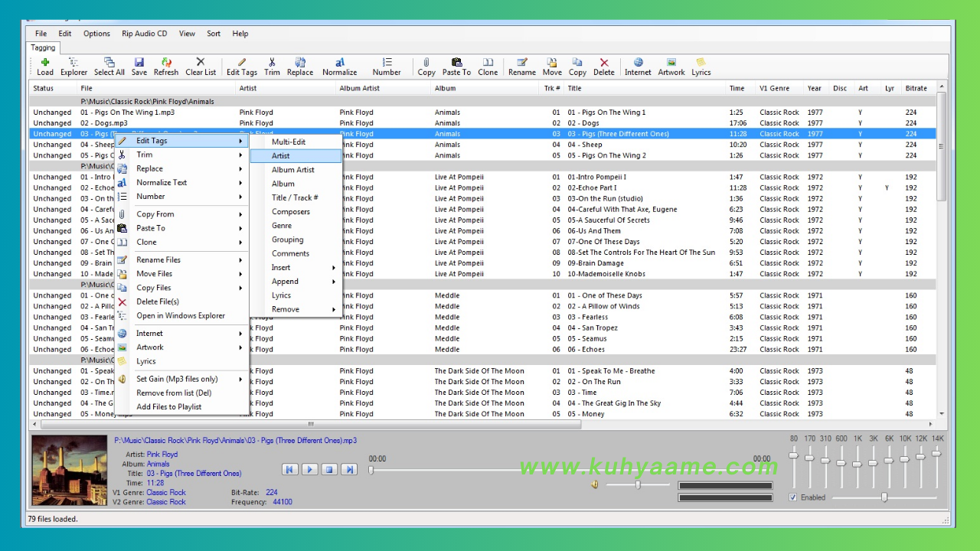Click the Animals album art thumbnail
This screenshot has width=980, height=551.
[70, 471]
